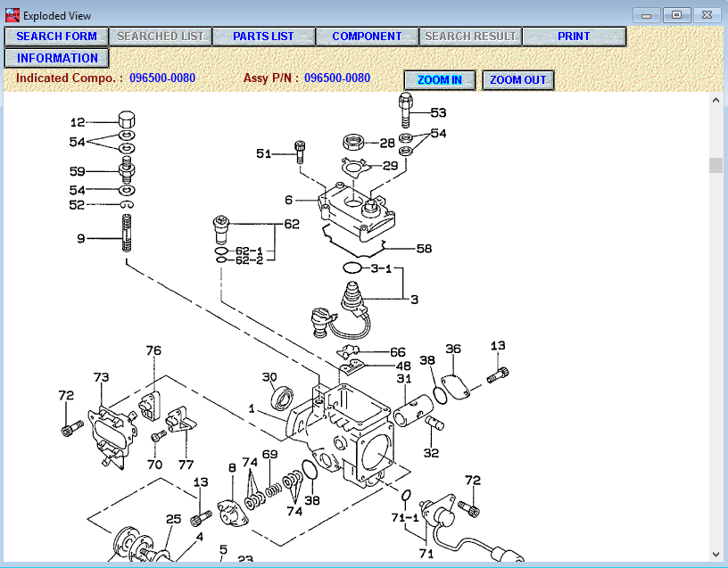Click part 3 solenoid assembly callout
This screenshot has width=728, height=568.
click(x=413, y=300)
